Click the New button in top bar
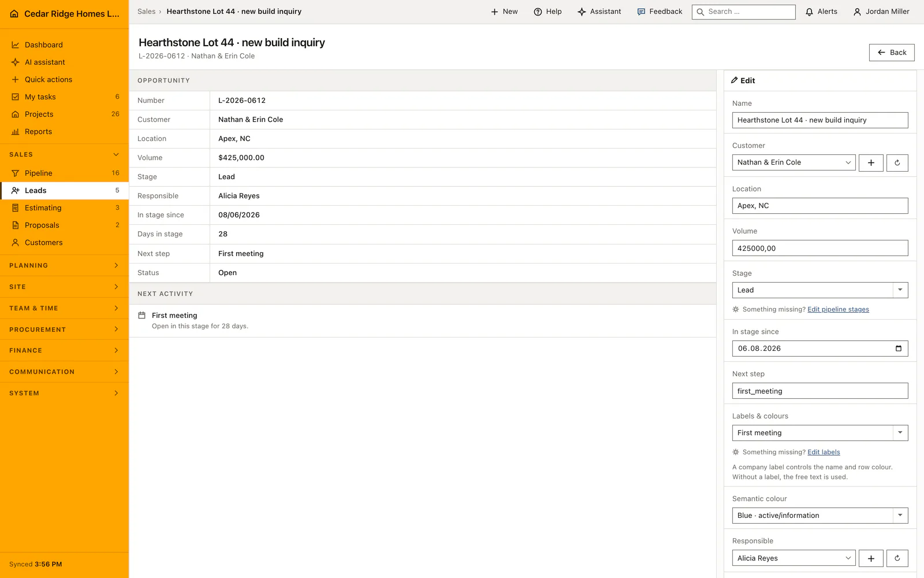Viewport: 924px width, 578px height. click(x=504, y=12)
